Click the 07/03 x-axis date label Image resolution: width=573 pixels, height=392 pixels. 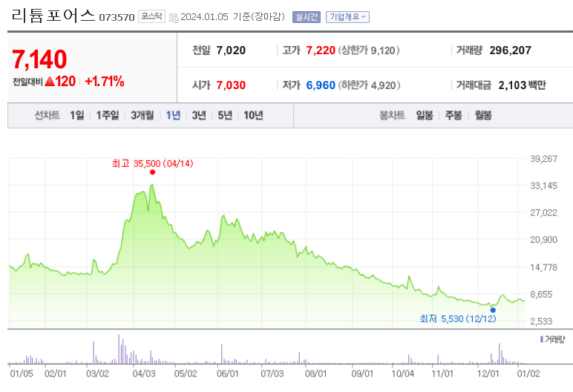(272, 373)
